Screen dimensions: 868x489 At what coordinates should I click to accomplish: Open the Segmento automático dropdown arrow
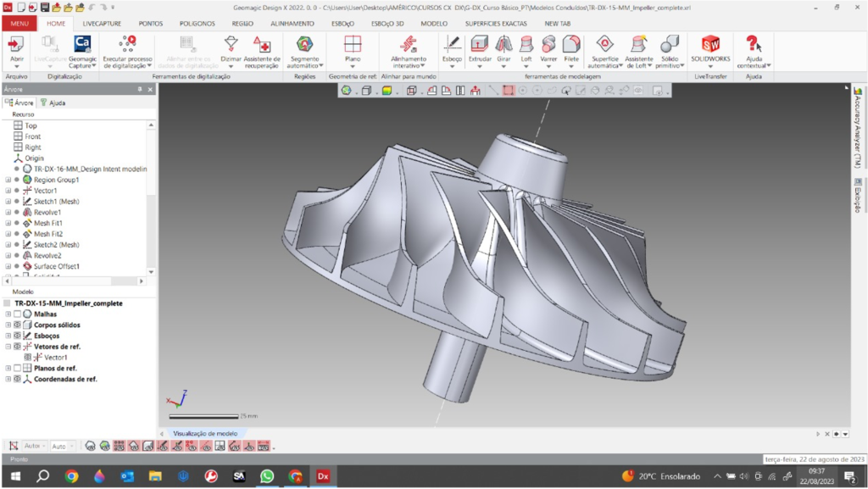tap(321, 65)
